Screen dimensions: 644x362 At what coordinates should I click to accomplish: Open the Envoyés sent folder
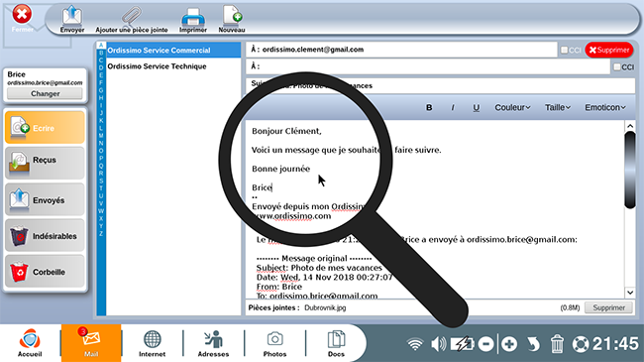(x=45, y=199)
